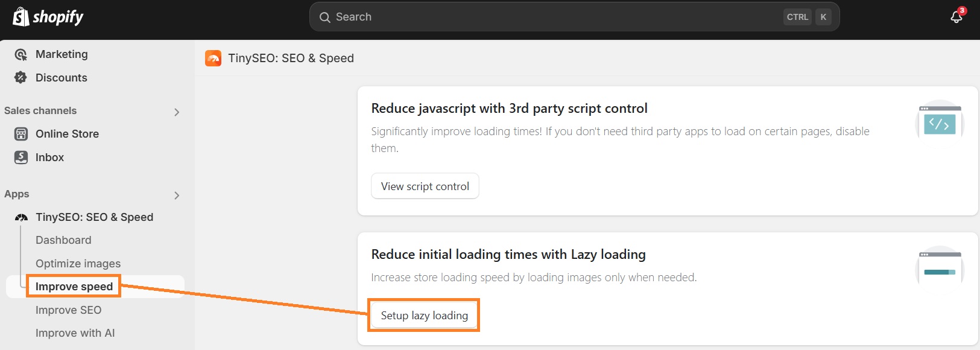980x350 pixels.
Task: Click inside the Search input field
Action: [543, 17]
